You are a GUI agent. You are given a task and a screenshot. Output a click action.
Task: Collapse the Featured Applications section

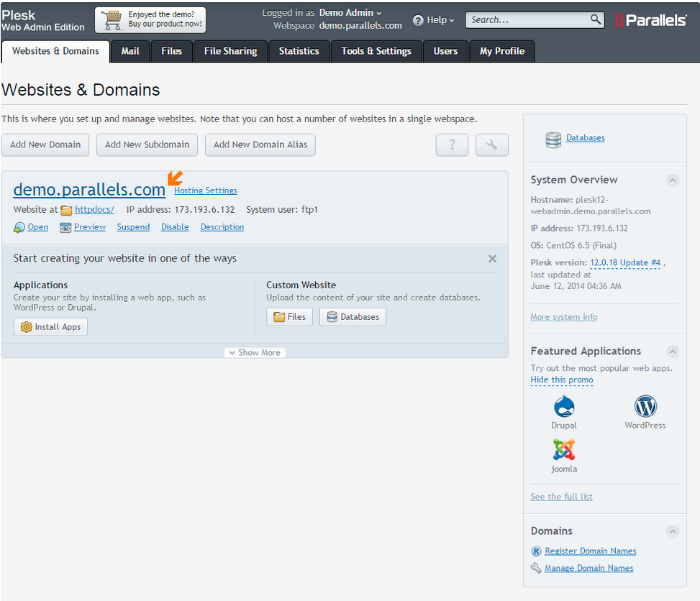(x=672, y=352)
